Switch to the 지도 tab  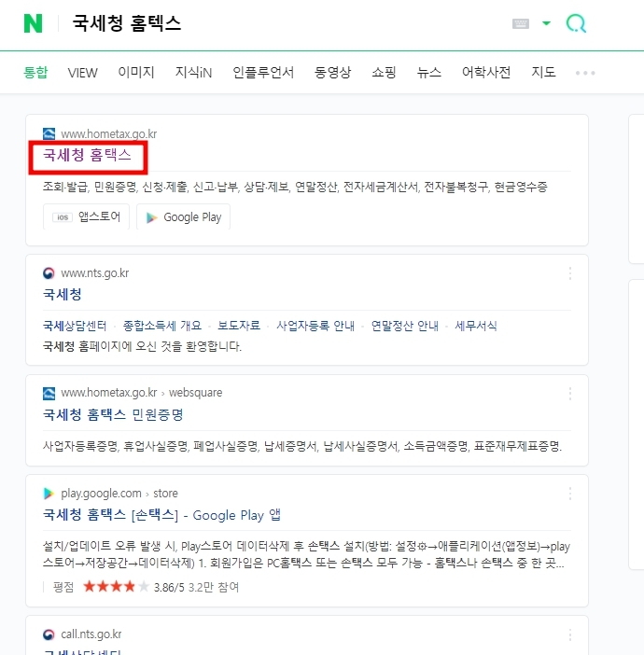coord(543,72)
